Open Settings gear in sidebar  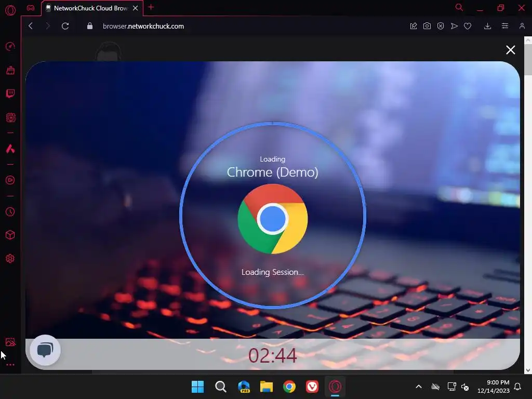(10, 259)
